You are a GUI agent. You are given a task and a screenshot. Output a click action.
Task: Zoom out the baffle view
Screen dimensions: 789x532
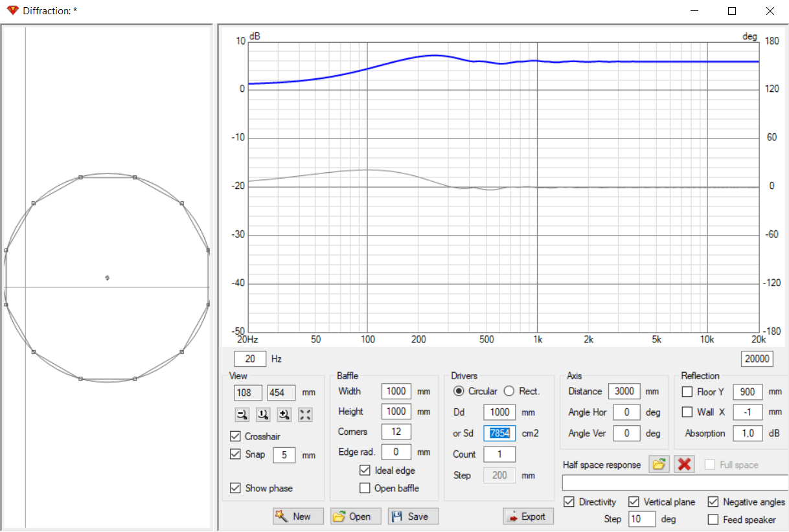[x=242, y=415]
